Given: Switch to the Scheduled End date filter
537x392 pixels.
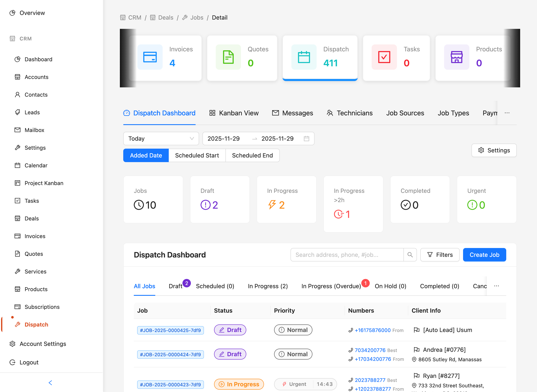Looking at the screenshot, I should (x=252, y=155).
